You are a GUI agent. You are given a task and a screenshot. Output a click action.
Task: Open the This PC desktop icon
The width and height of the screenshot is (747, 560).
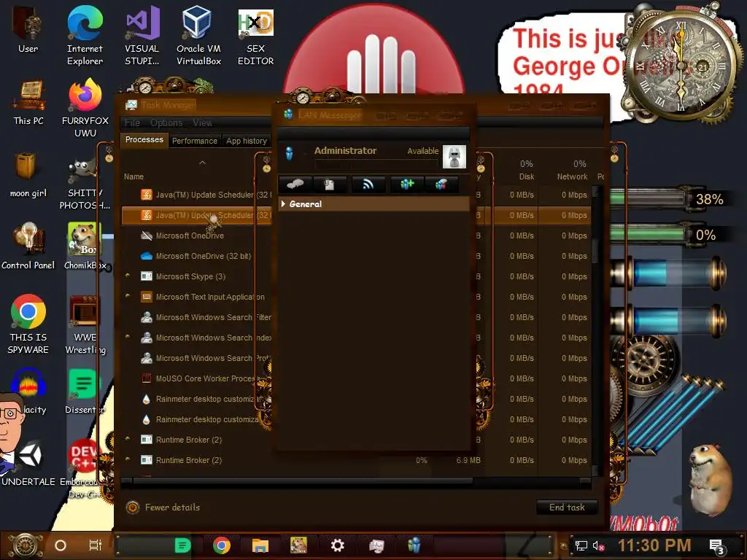(x=28, y=102)
